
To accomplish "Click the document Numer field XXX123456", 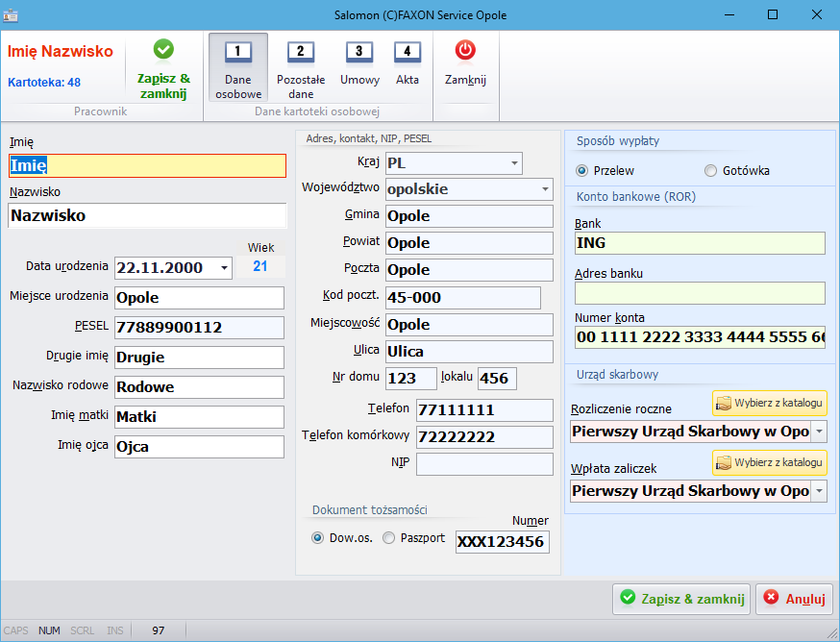I will point(503,542).
